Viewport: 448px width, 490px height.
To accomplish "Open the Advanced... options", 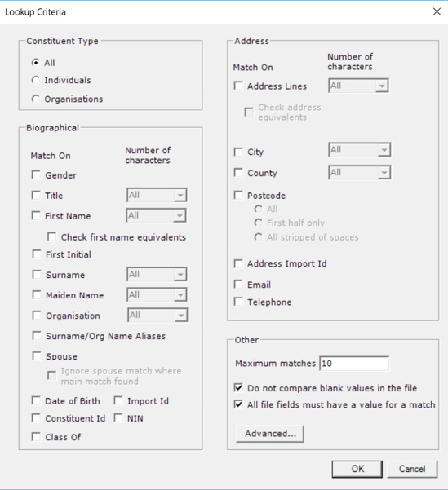I will 270,434.
